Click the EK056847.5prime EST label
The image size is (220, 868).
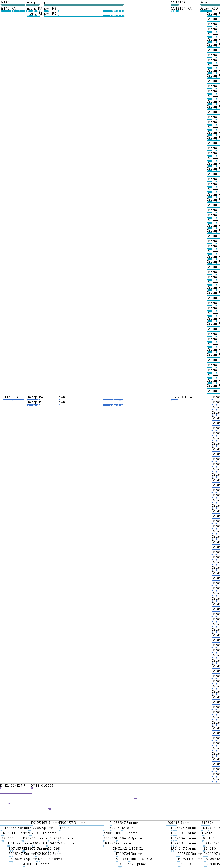coord(124,823)
